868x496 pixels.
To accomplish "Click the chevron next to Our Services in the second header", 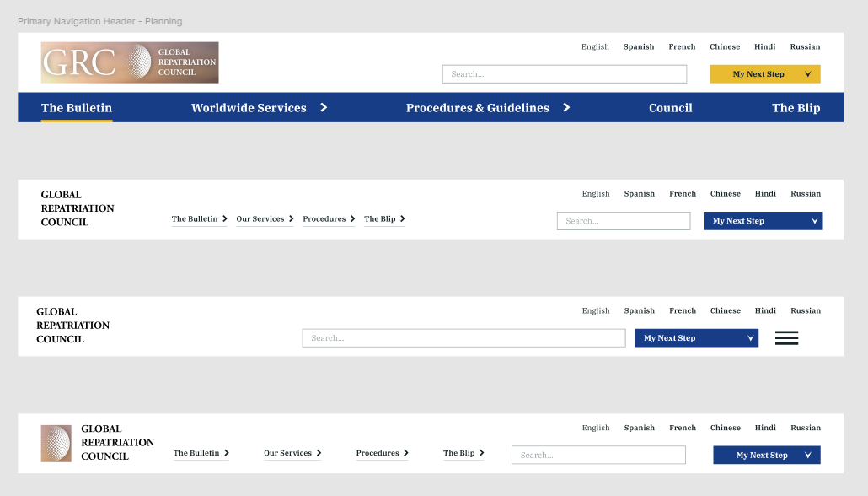I will pos(292,219).
